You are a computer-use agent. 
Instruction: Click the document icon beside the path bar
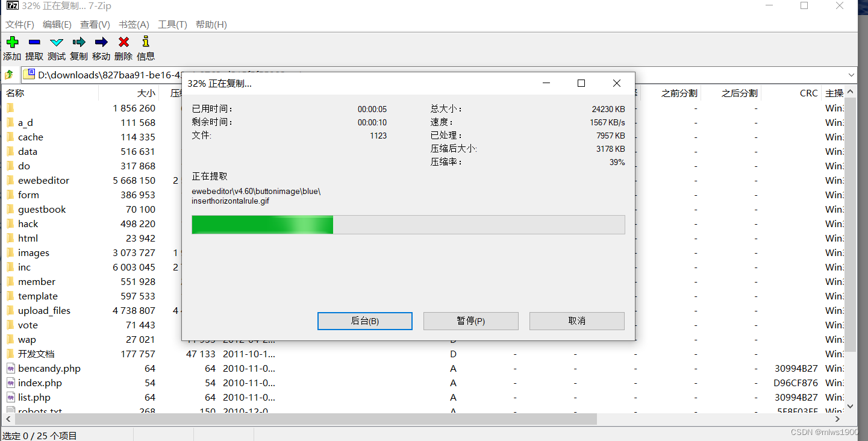pos(29,73)
